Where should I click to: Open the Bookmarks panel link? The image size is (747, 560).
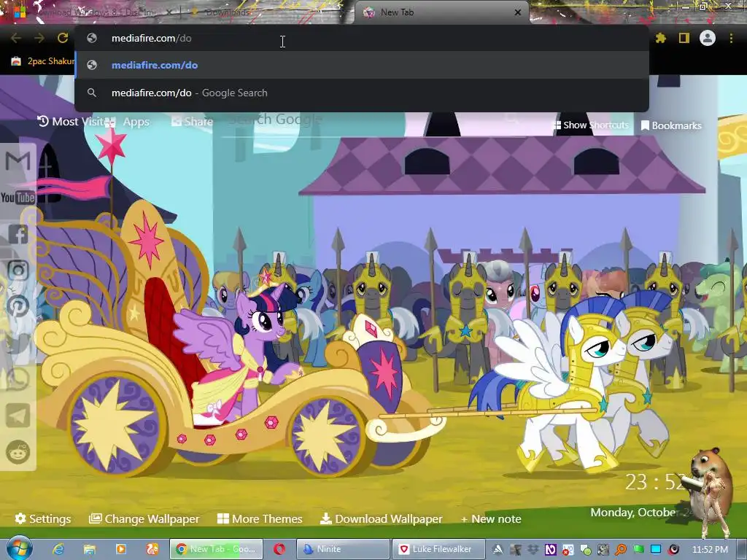(671, 125)
